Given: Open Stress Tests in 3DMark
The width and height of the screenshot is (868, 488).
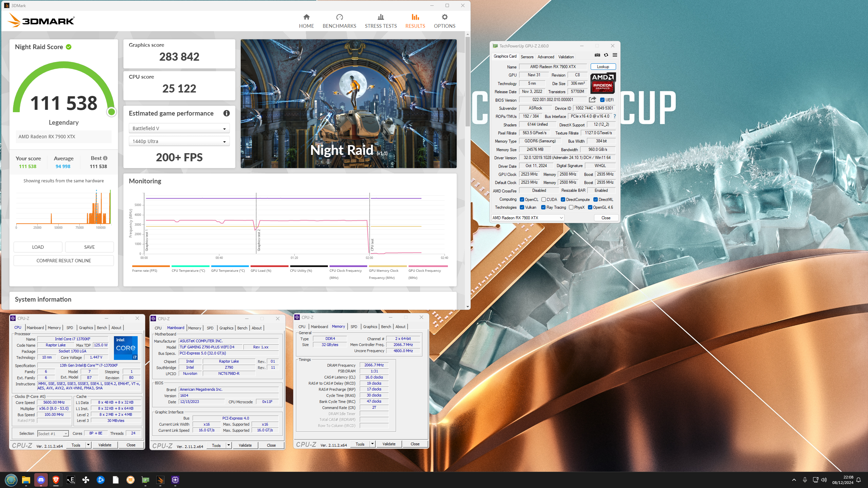Looking at the screenshot, I should (x=381, y=21).
